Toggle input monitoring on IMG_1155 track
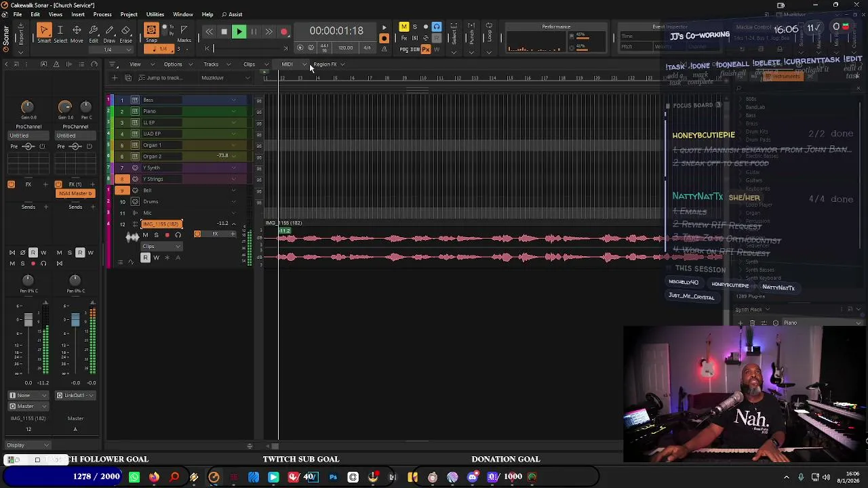 178,235
